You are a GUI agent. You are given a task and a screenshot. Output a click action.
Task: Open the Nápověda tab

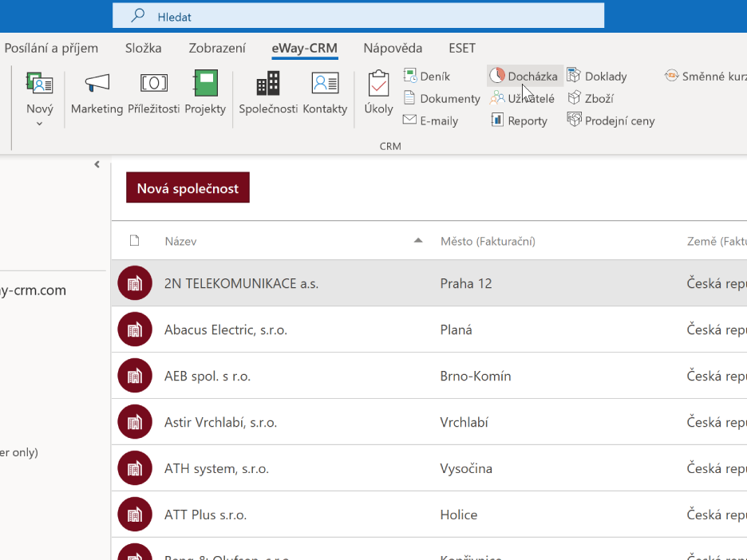(393, 48)
